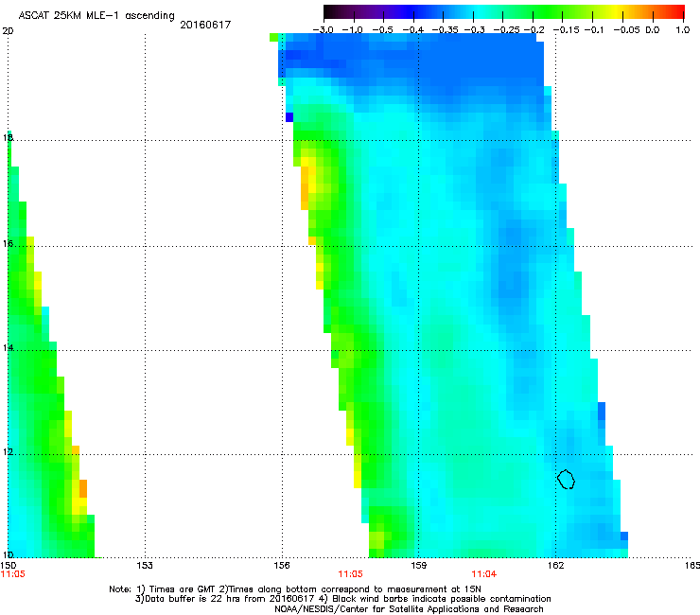
Task: Click the NOAA/NESDIS credit line
Action: pos(409,609)
